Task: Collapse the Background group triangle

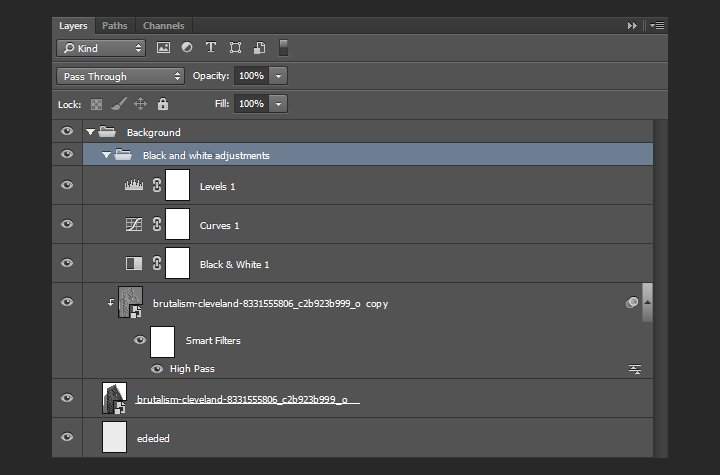Action: coord(90,132)
